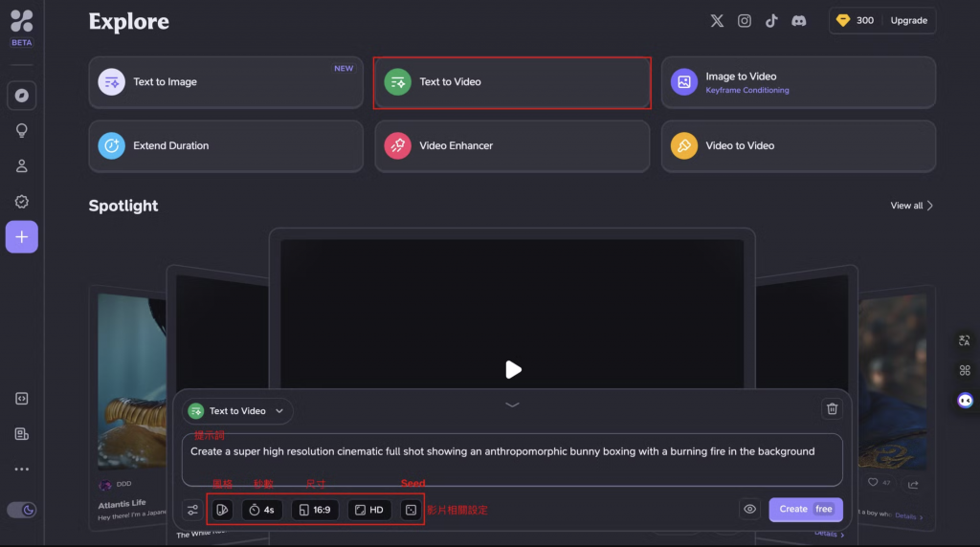Play the Spotlight center video
The width and height of the screenshot is (980, 547).
coord(513,370)
